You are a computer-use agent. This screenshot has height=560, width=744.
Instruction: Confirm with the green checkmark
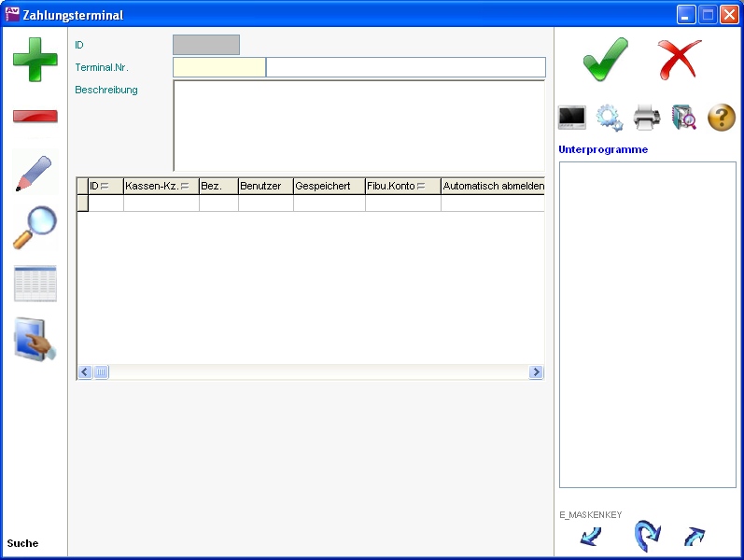click(x=605, y=60)
